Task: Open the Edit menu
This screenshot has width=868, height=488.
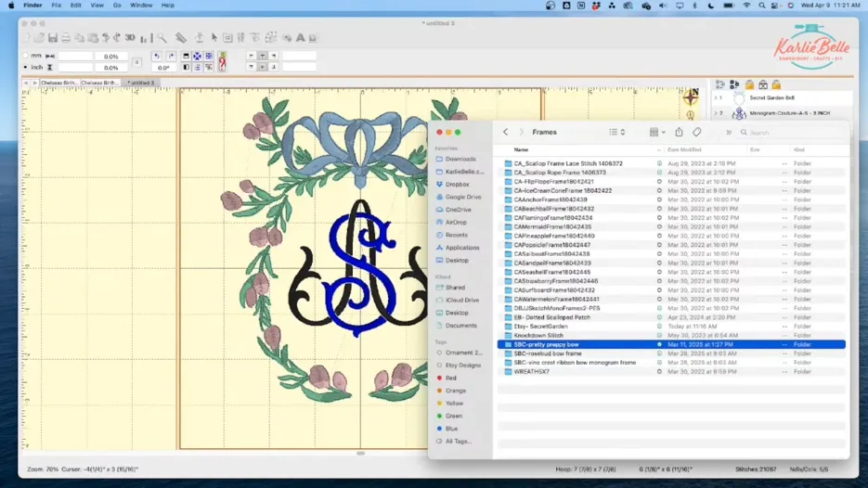Action: click(x=75, y=5)
